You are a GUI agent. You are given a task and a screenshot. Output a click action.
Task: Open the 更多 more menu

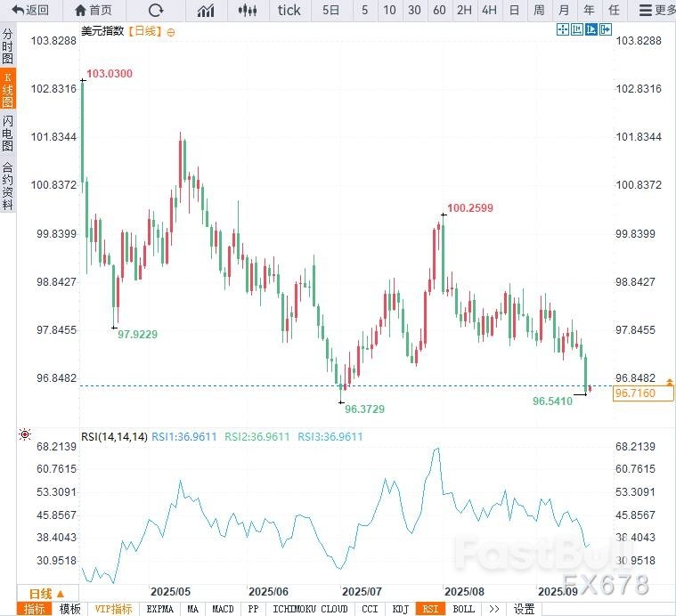pyautogui.click(x=657, y=11)
